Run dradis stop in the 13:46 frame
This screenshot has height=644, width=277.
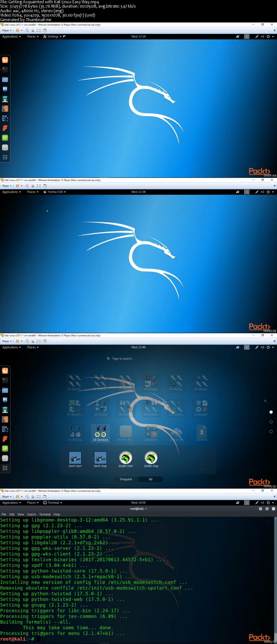click(151, 460)
